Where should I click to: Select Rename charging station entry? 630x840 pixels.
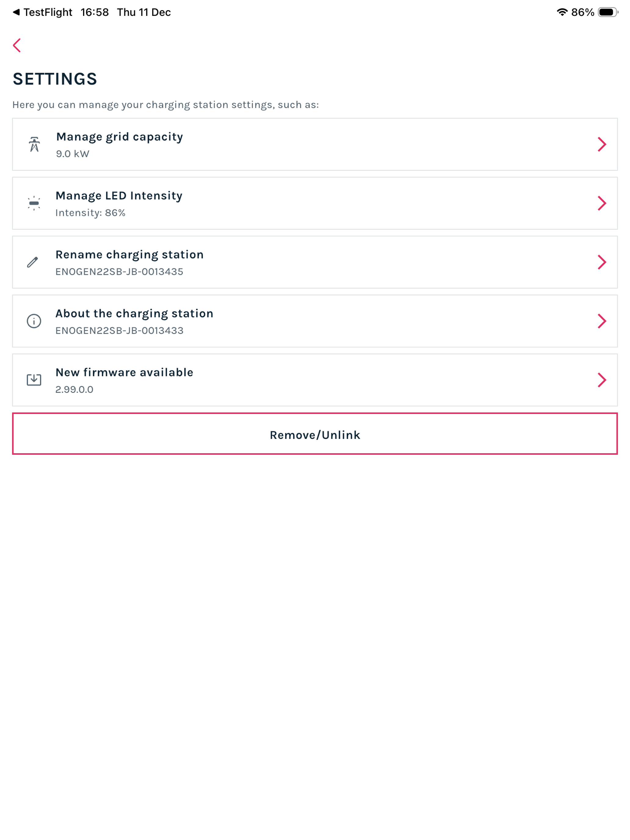[x=315, y=262]
